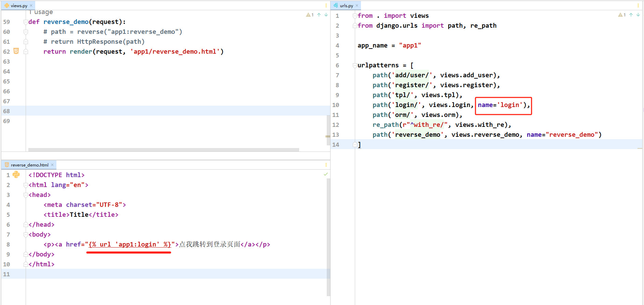
Task: Collapse imports fold on urls.py line 1
Action: click(x=355, y=16)
